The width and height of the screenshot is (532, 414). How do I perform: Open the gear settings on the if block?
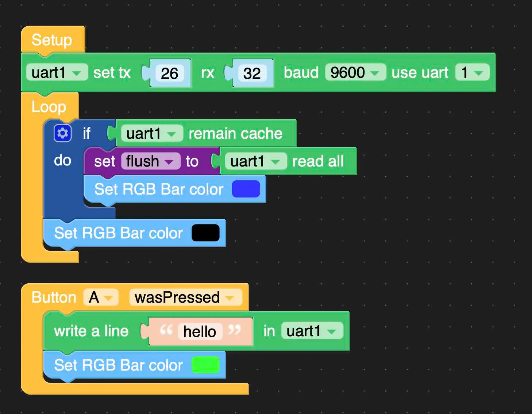click(62, 133)
